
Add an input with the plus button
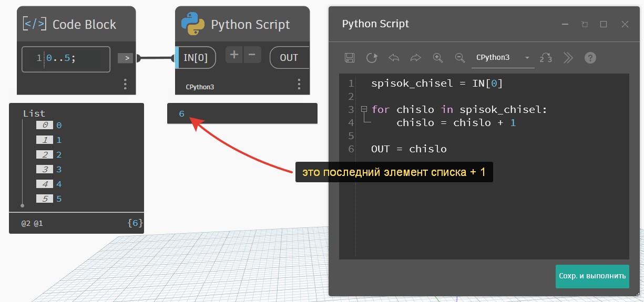click(x=234, y=54)
